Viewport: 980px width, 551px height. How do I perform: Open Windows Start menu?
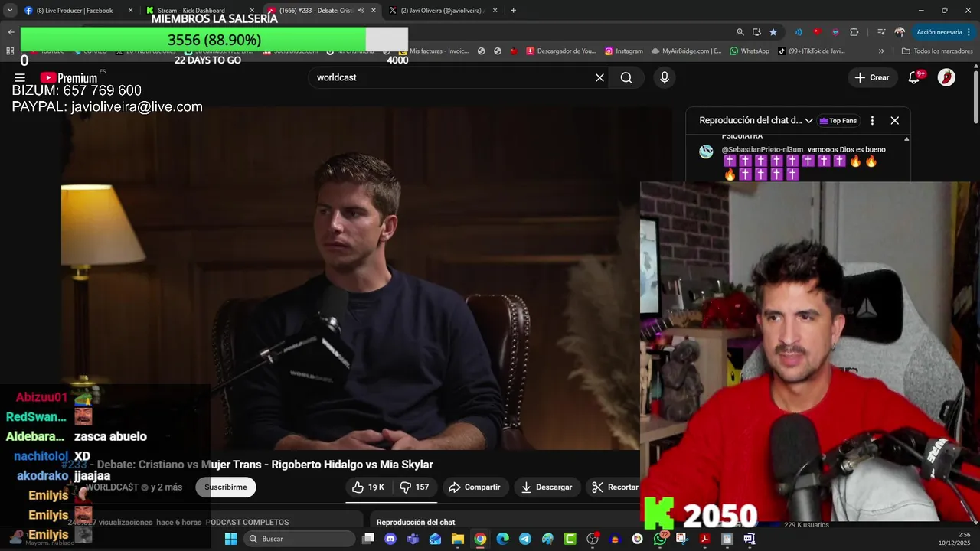[230, 539]
